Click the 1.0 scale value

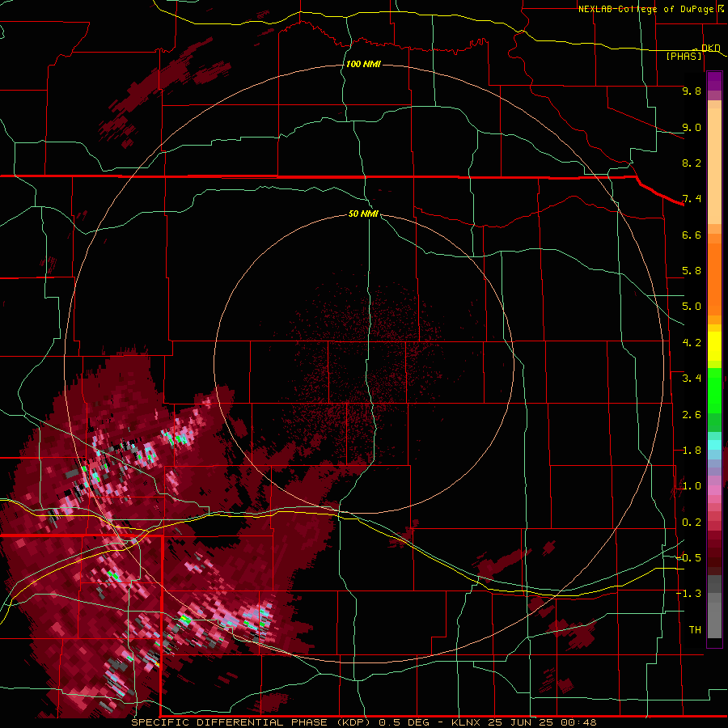tap(692, 486)
